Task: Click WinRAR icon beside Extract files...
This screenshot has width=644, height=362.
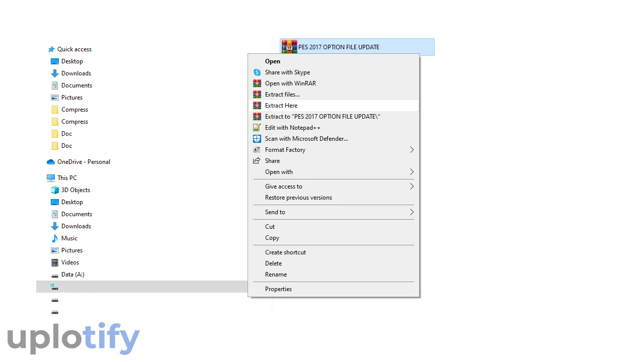Action: click(257, 95)
